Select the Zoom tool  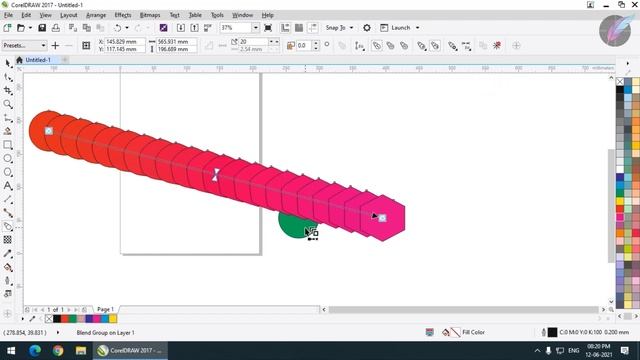coord(8,104)
